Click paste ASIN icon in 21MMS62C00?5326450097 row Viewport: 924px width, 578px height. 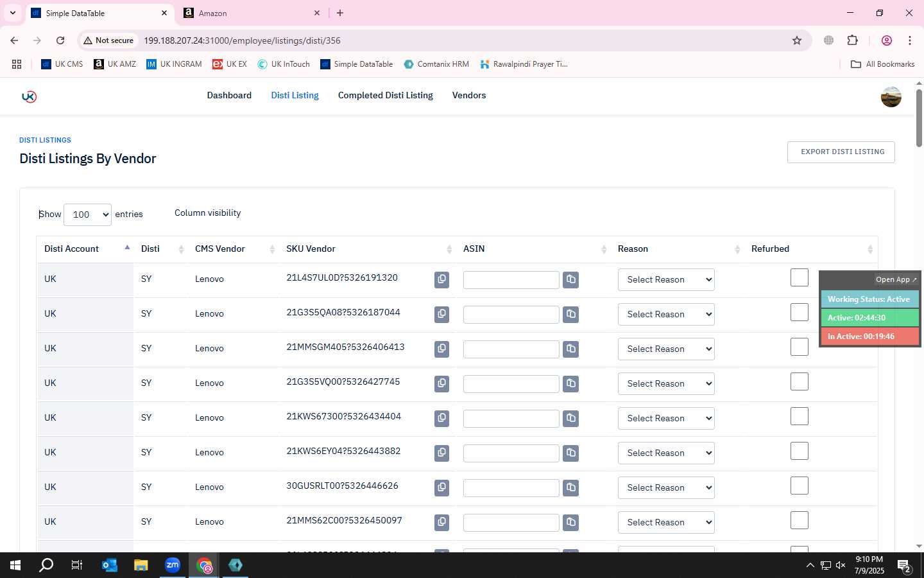570,522
